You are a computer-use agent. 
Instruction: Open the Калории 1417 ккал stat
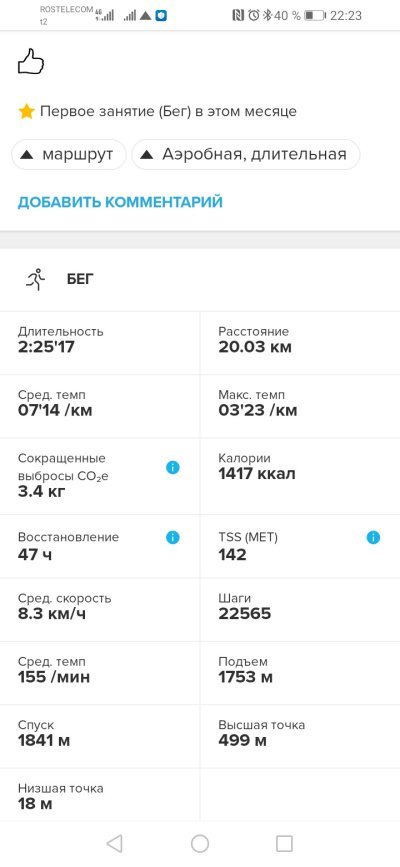[300, 476]
